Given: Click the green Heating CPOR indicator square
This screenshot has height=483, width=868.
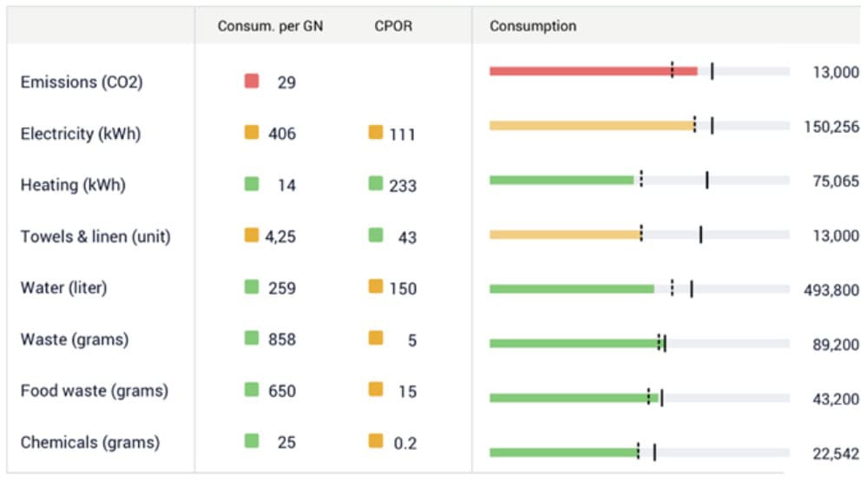Looking at the screenshot, I should coord(376,183).
